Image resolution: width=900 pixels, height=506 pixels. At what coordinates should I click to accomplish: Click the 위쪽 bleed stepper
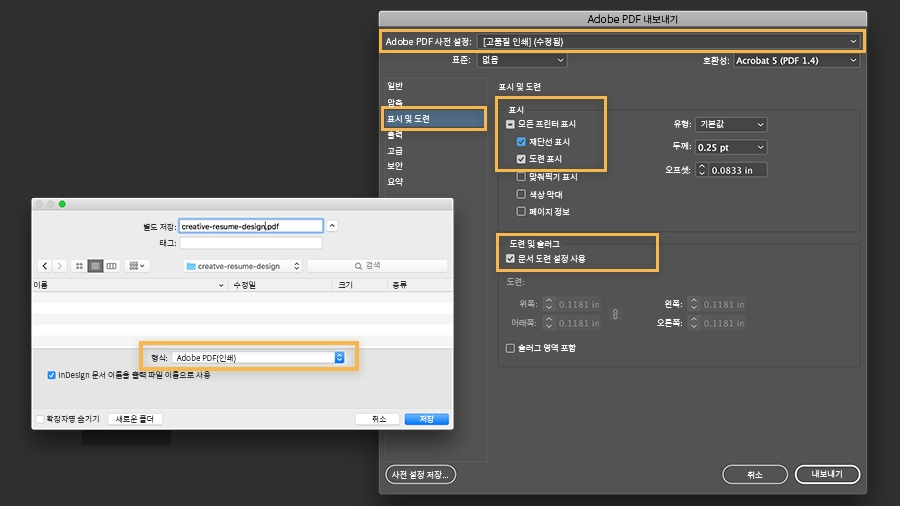(x=549, y=304)
